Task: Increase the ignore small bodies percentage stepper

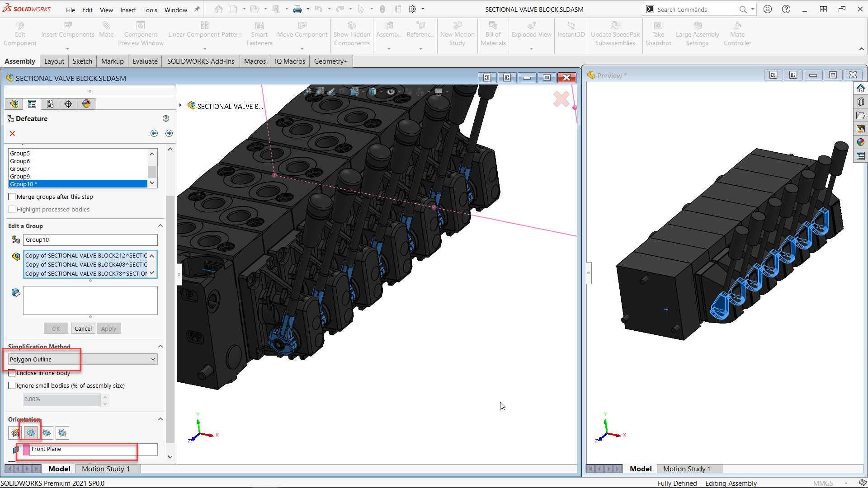Action: pyautogui.click(x=105, y=397)
